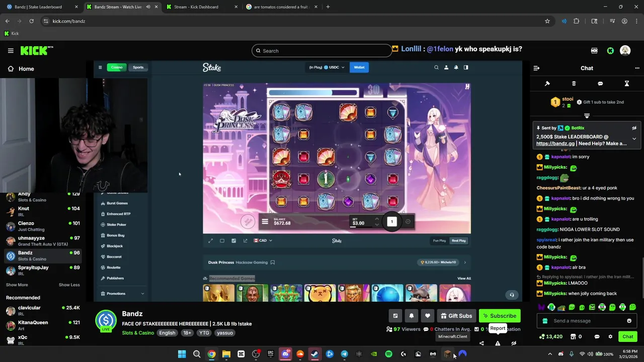Open the Bandz channel avatar

[106, 321]
